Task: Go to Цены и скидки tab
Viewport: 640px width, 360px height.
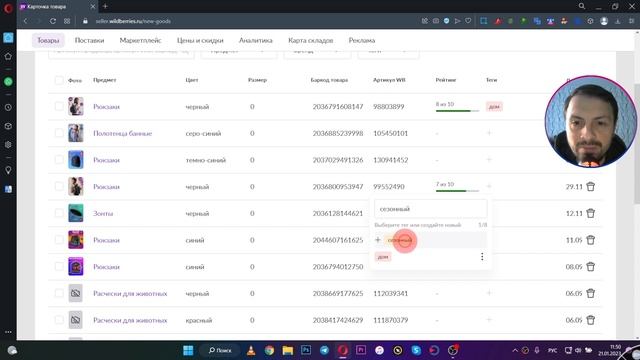Action: click(x=200, y=40)
